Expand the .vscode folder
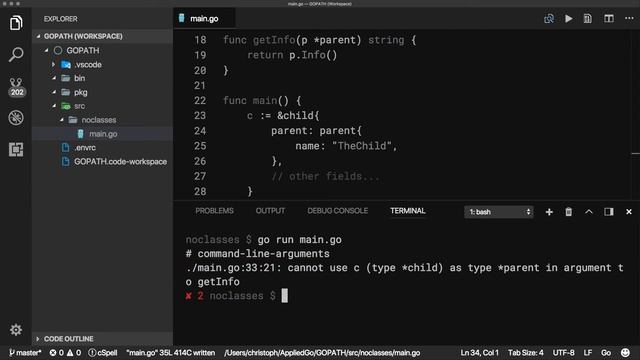The width and height of the screenshot is (640, 360). coord(102,64)
